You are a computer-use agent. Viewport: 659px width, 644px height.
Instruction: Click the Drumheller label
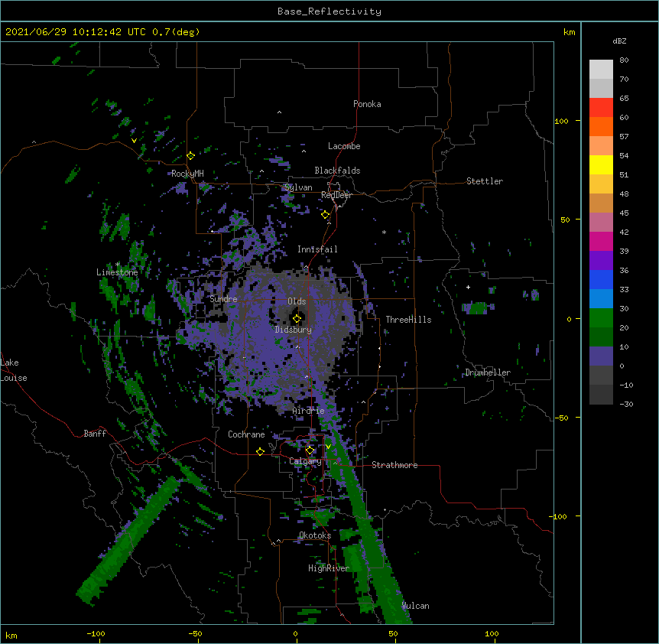click(x=488, y=372)
